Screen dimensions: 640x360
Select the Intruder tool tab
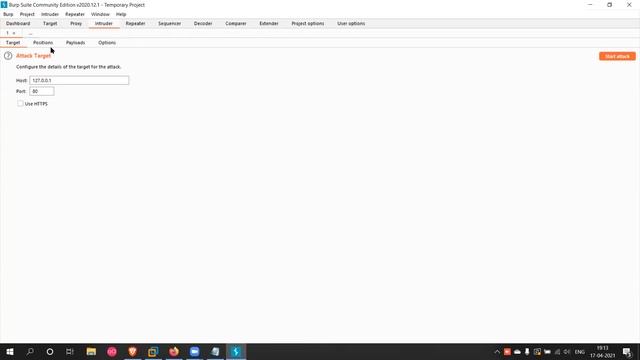104,24
